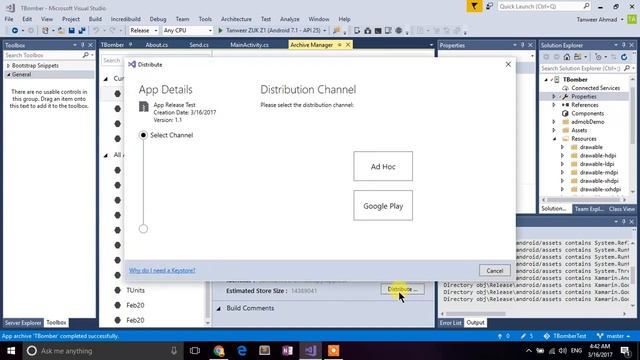This screenshot has width=640, height=360.
Task: Switch to the MainActivity.cs tab
Action: [249, 45]
